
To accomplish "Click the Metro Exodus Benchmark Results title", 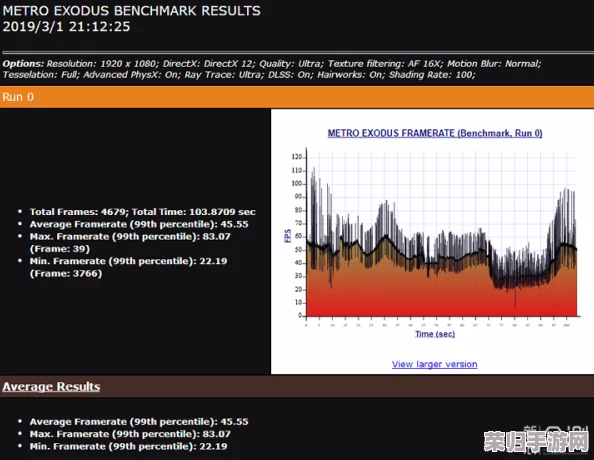I will 131,11.
